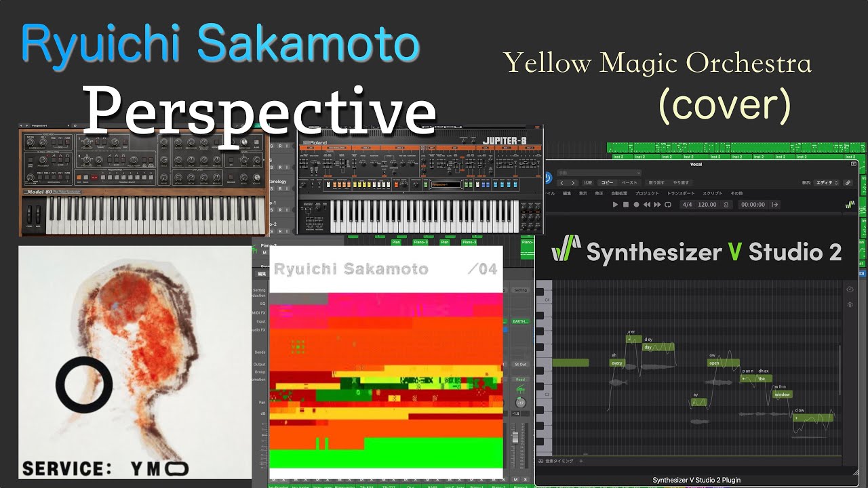Click the 00:00:00 time position display
The width and height of the screenshot is (868, 488).
coord(753,205)
